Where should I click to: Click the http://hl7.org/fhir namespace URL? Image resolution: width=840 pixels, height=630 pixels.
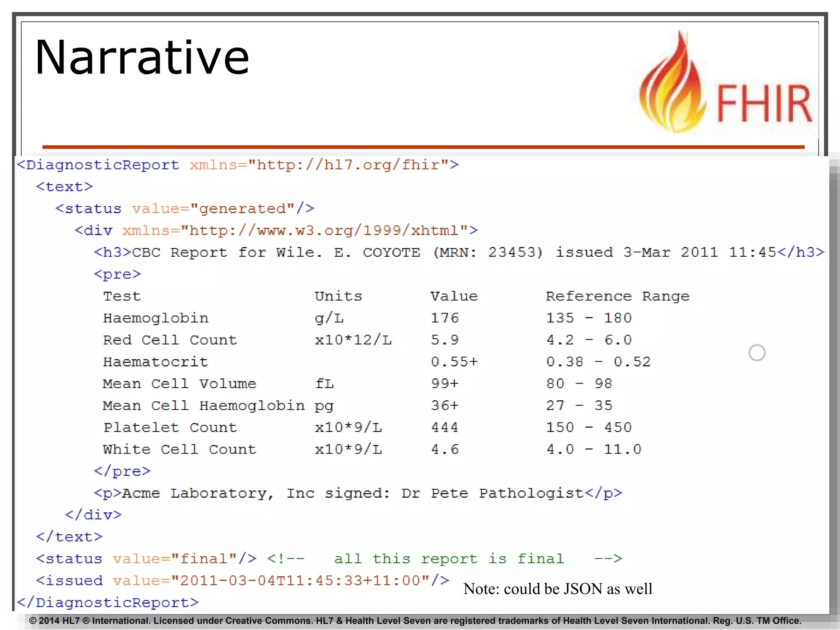click(x=348, y=165)
